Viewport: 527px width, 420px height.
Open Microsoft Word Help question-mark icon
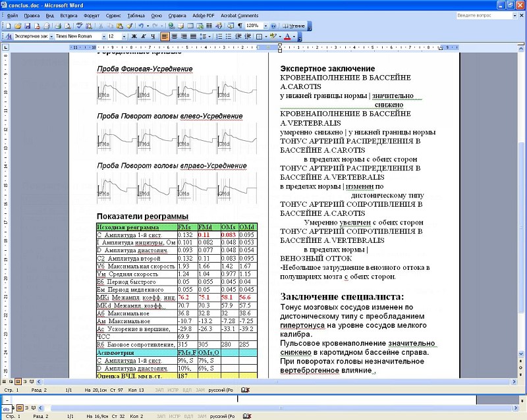[x=273, y=26]
